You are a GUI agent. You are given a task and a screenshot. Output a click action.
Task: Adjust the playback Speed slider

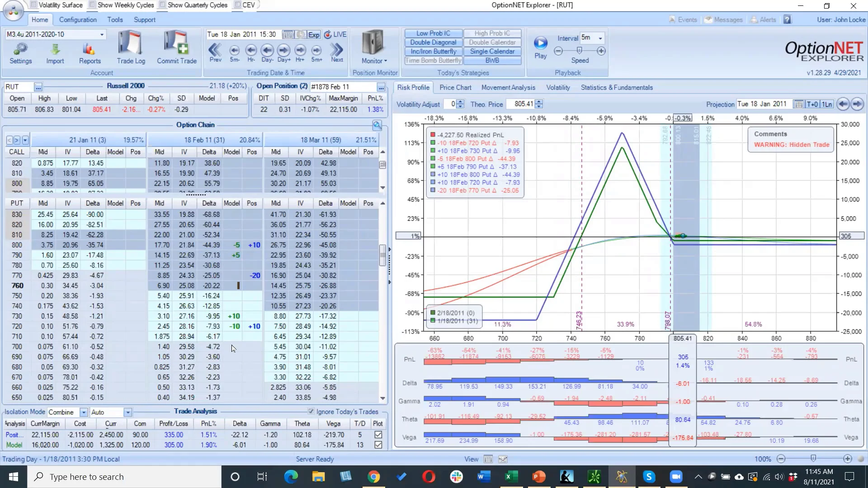click(x=579, y=51)
